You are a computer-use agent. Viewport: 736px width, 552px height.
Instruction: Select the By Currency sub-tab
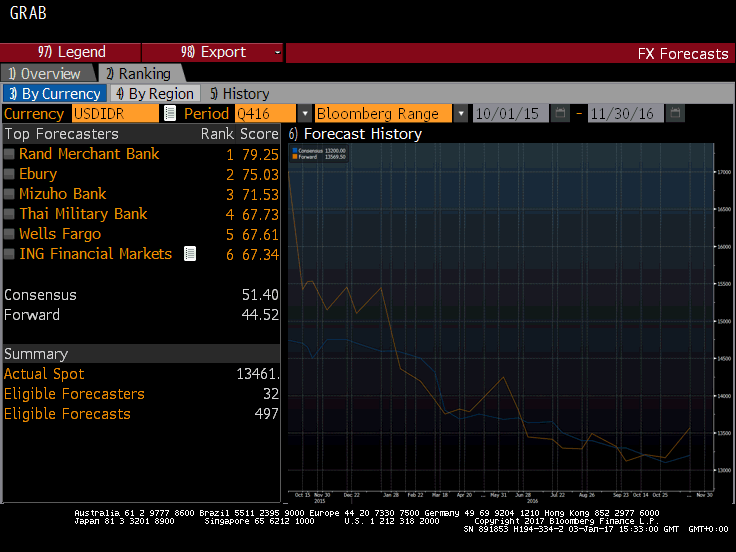pyautogui.click(x=55, y=93)
